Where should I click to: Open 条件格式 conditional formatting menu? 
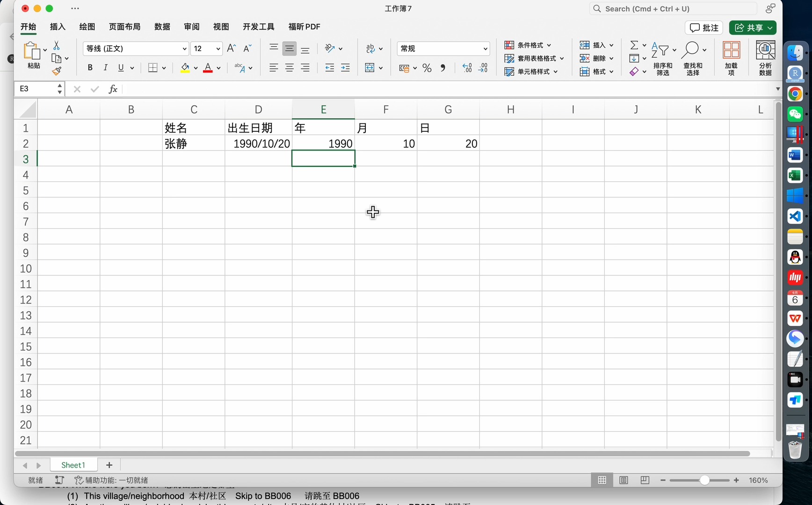[x=528, y=45]
